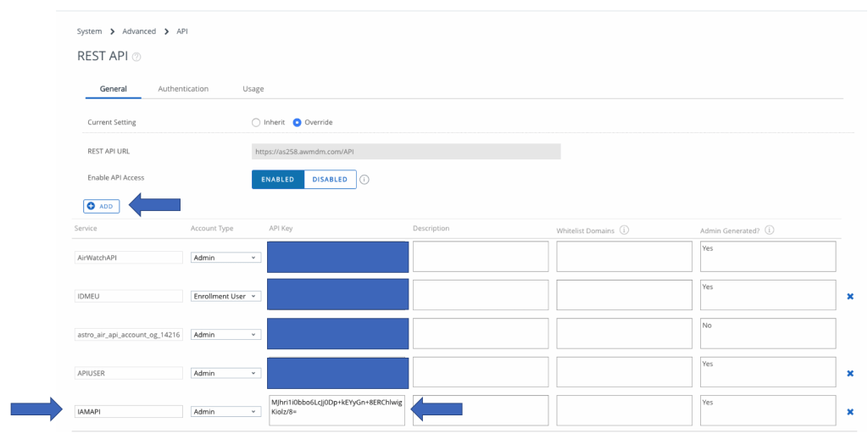868x445 pixels.
Task: Click the Whitelist Domains info icon
Action: coord(624,230)
